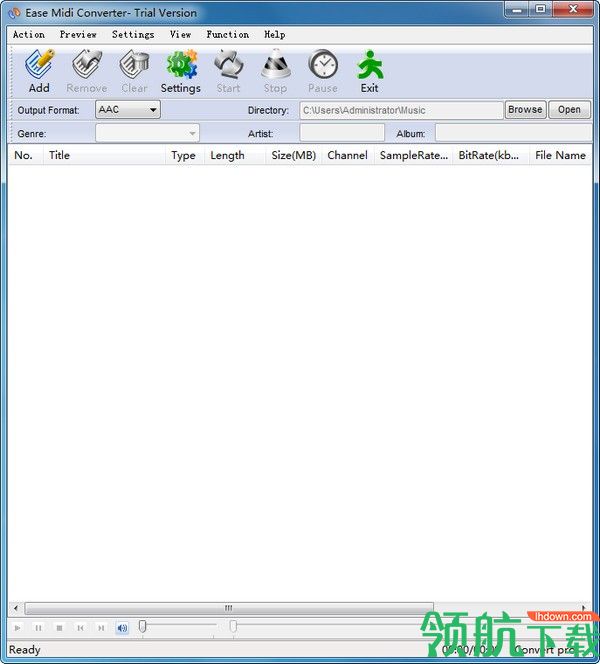
Task: Click the next track button
Action: [x=101, y=628]
